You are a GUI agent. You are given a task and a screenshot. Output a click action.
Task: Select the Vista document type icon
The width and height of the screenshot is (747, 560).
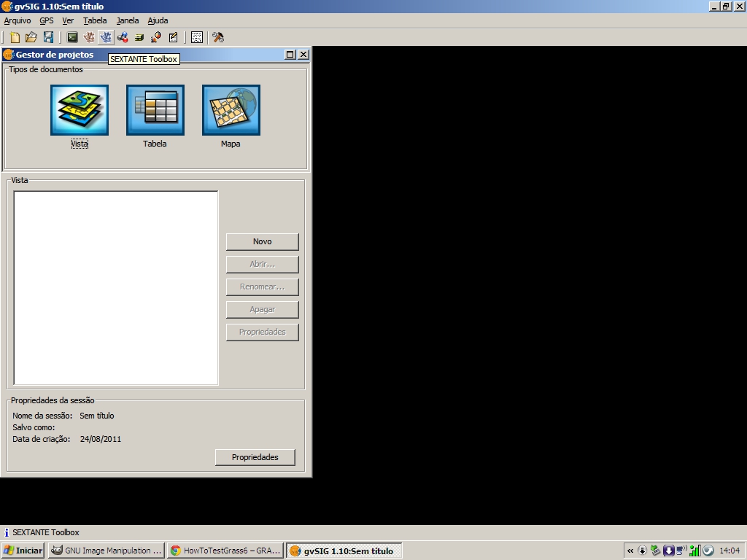[x=80, y=110]
